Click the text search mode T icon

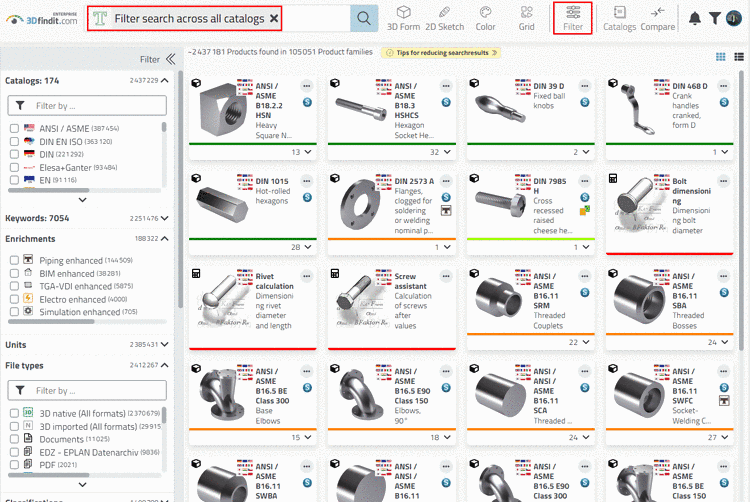pyautogui.click(x=100, y=19)
